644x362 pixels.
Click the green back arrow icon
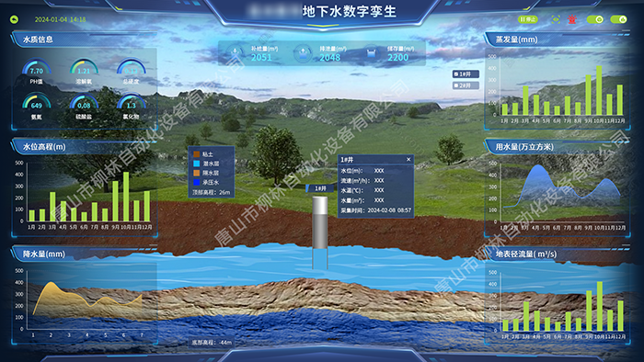coord(15,19)
